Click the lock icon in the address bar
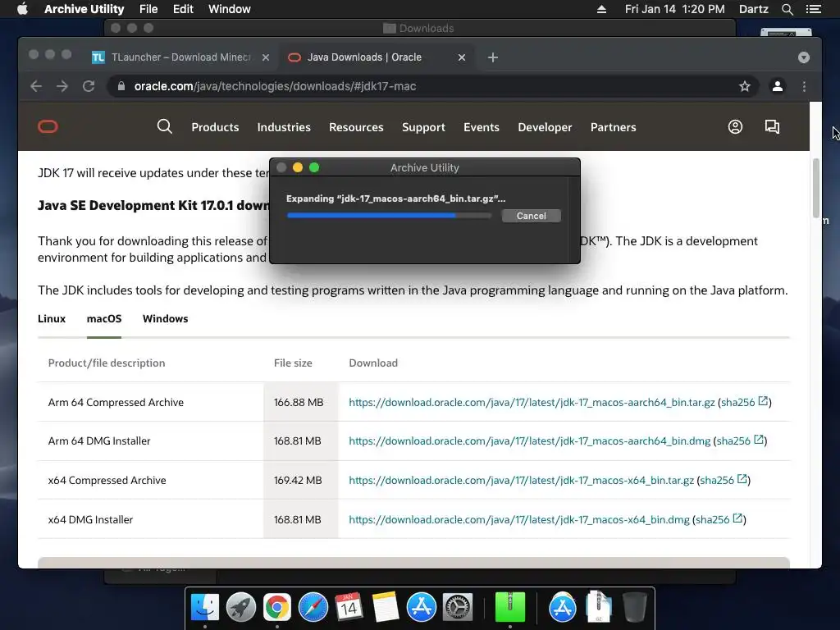Image resolution: width=840 pixels, height=630 pixels. click(121, 86)
